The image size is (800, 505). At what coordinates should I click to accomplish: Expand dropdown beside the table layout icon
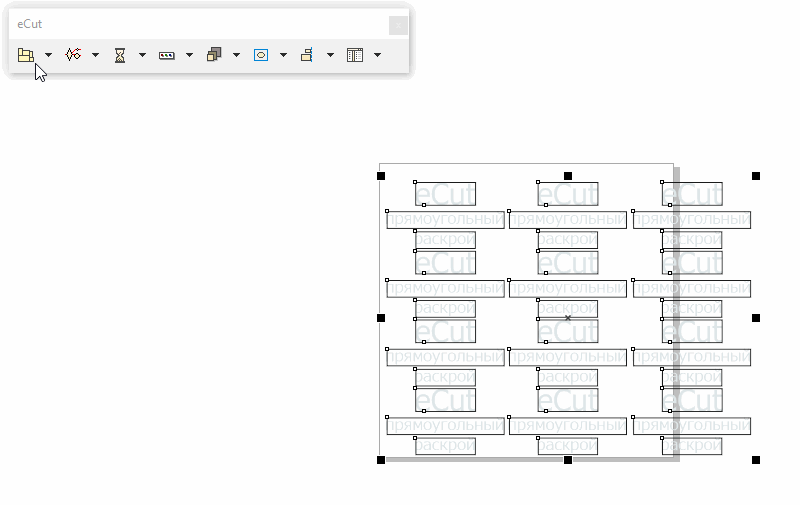(378, 55)
